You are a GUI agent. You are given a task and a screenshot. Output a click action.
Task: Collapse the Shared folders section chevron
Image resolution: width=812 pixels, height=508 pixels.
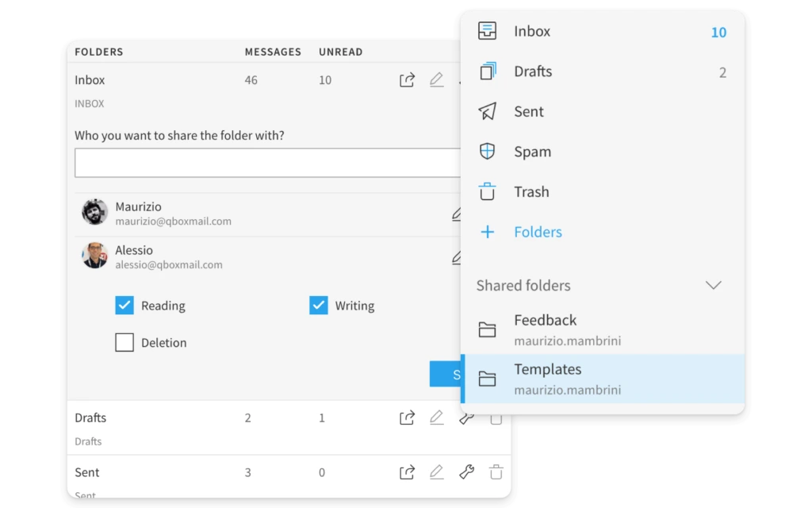tap(713, 286)
